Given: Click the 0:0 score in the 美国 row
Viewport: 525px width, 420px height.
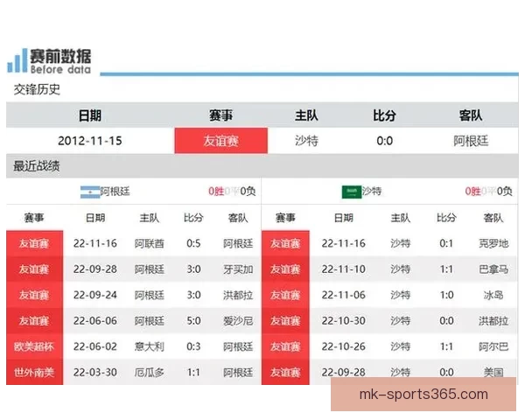Looking at the screenshot, I should (446, 373).
